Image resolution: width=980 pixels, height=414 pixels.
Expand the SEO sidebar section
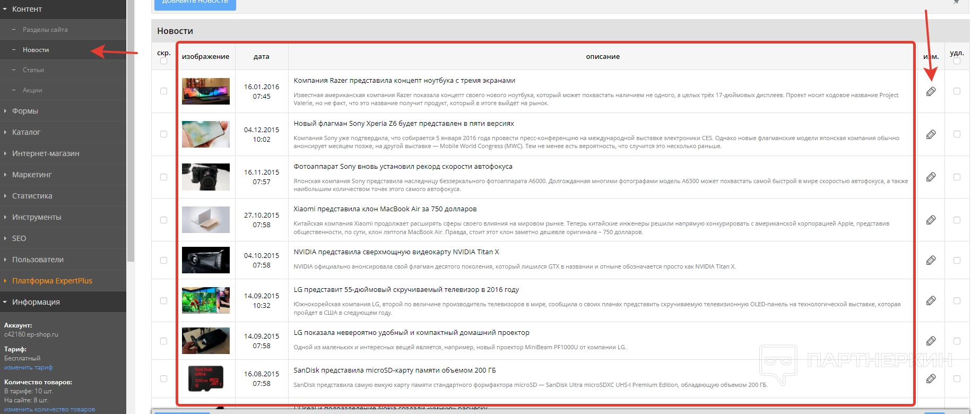tap(63, 238)
